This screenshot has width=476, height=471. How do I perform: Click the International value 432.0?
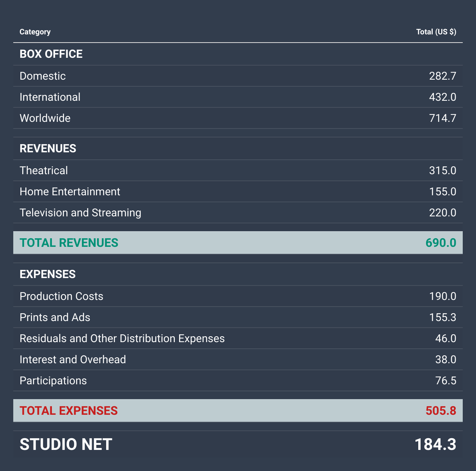pos(442,97)
